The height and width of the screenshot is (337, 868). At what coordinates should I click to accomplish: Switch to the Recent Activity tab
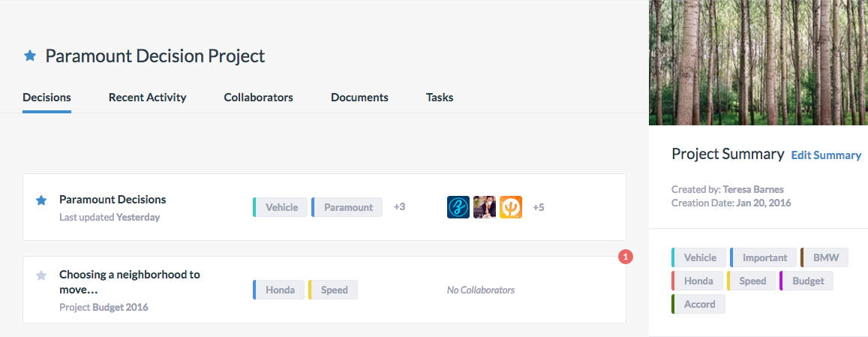(147, 98)
